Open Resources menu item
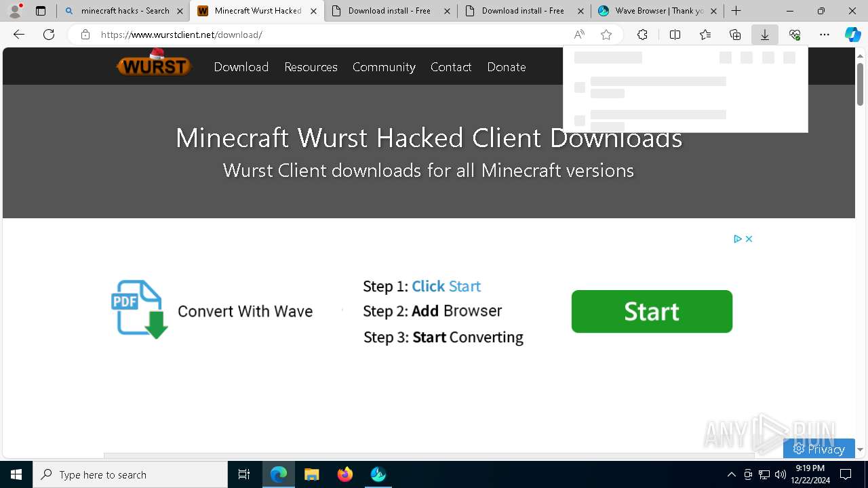 tap(311, 66)
